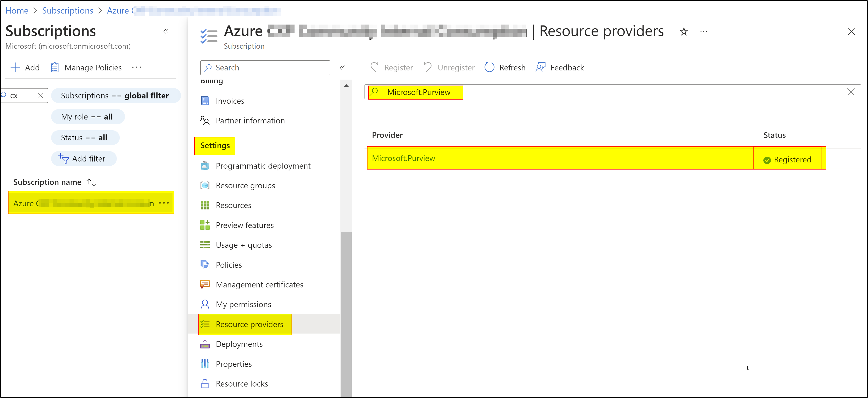868x398 pixels.
Task: Open the Subscriptions toolbar more options ellipsis
Action: pyautogui.click(x=136, y=67)
